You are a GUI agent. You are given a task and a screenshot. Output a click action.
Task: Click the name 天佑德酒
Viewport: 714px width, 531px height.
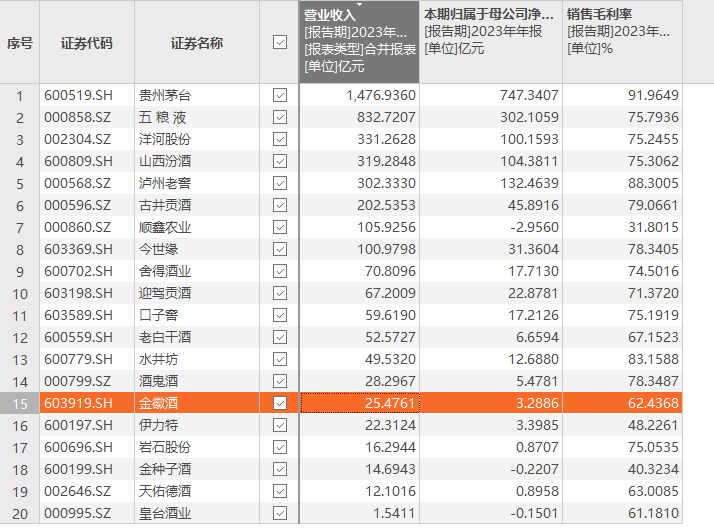[x=165, y=491]
